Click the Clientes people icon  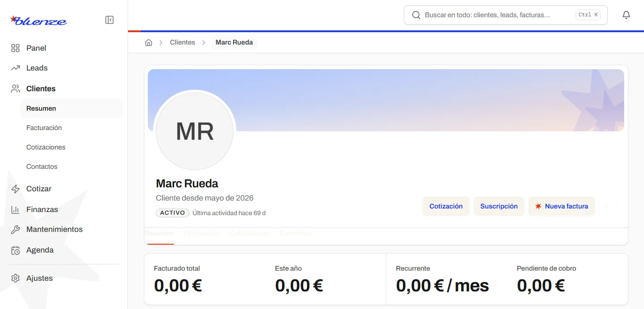[x=15, y=88]
